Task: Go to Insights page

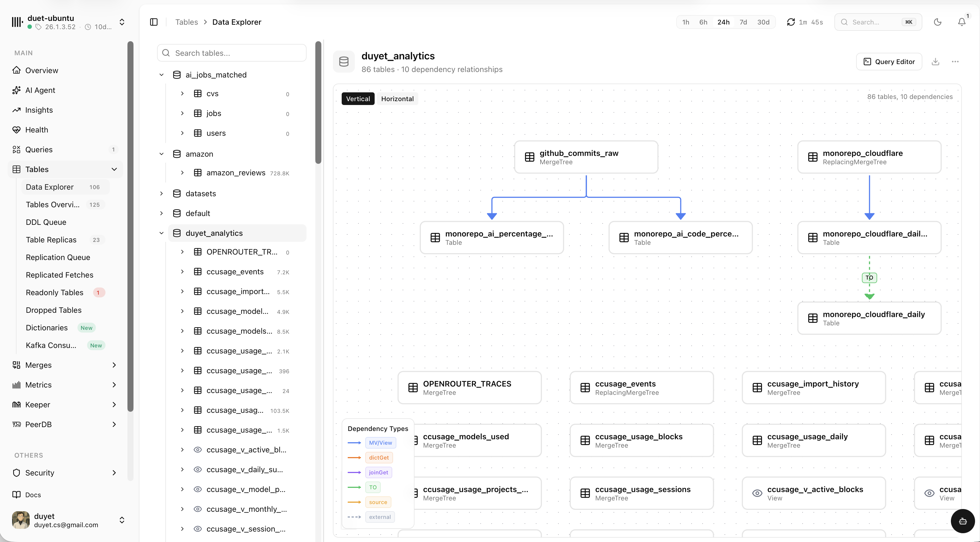Action: click(65, 110)
